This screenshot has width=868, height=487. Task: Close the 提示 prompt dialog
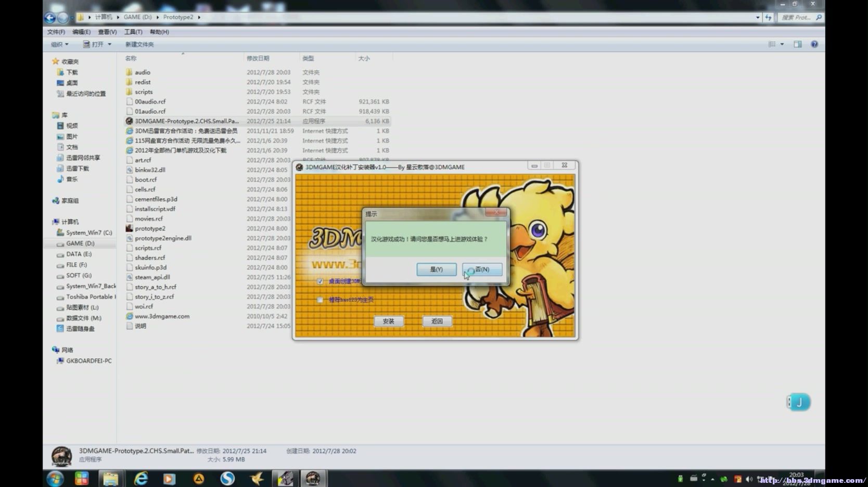(496, 212)
